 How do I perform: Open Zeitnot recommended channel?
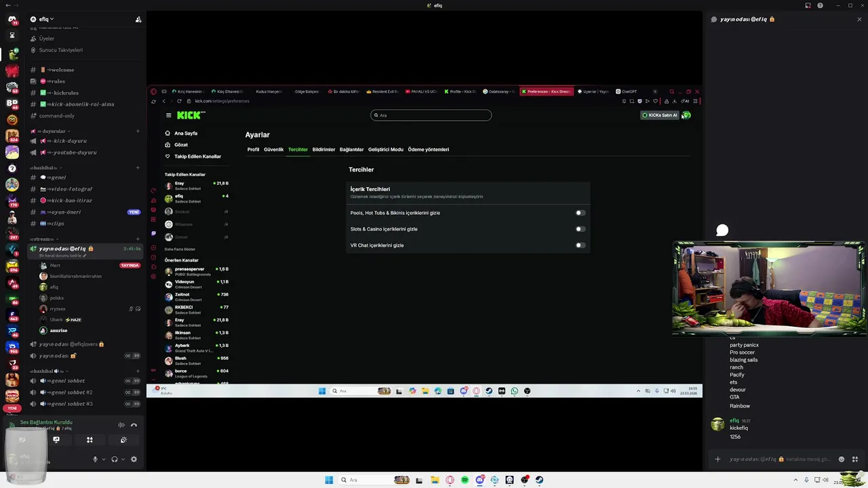(196, 297)
